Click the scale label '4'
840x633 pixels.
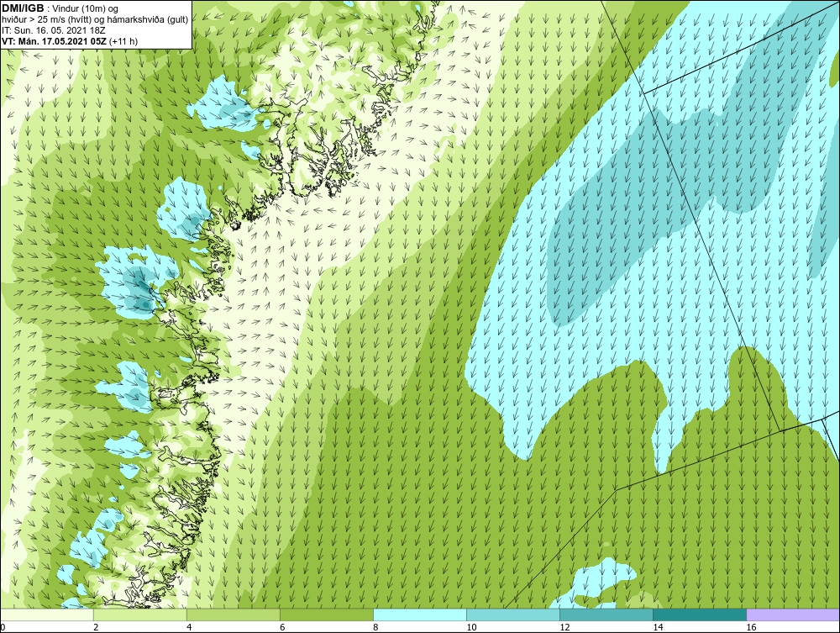pos(189,627)
